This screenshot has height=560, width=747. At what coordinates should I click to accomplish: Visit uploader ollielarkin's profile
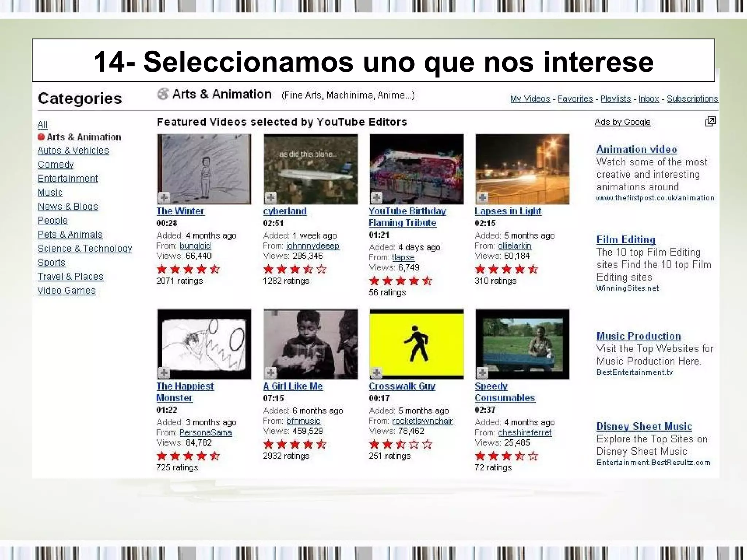click(x=515, y=246)
